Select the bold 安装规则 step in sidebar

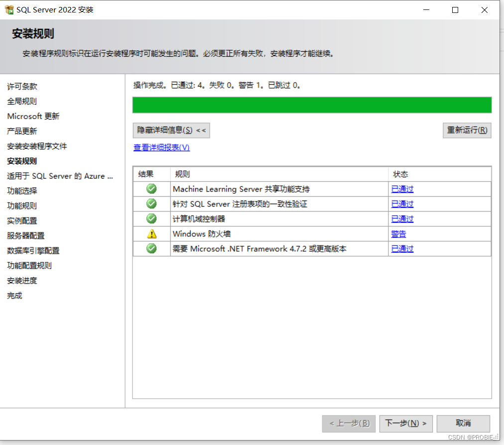(22, 161)
